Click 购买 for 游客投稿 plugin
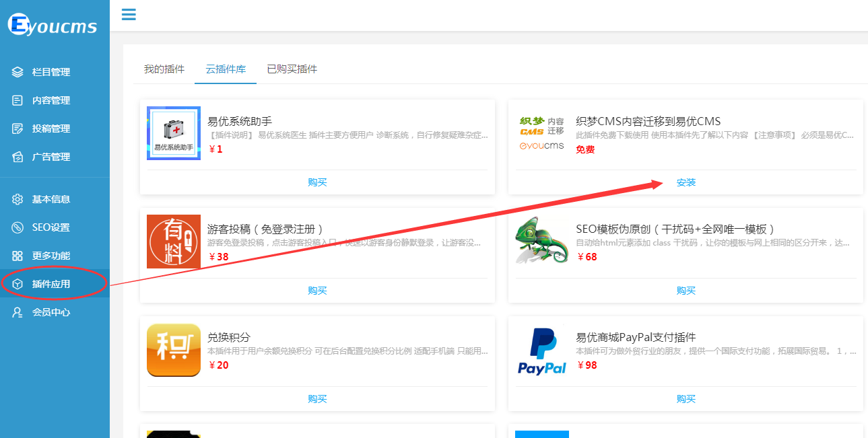This screenshot has width=868, height=438. [x=317, y=291]
